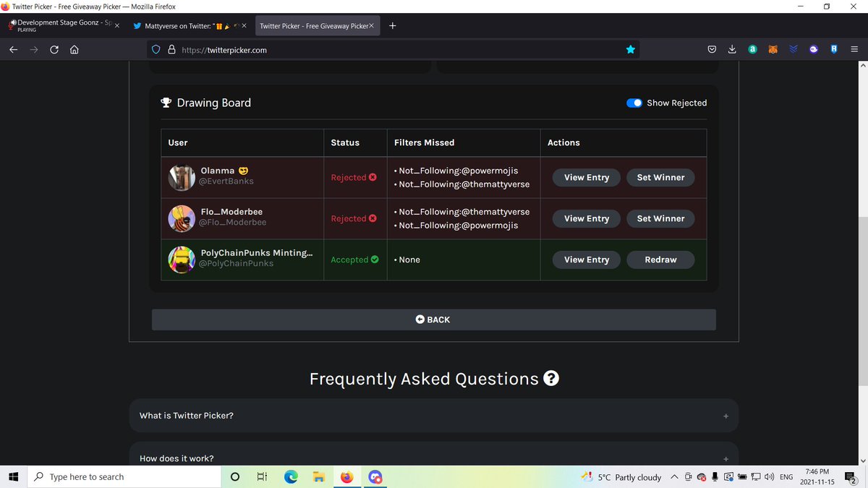The width and height of the screenshot is (868, 488).
Task: Open Pocket save icon
Action: pos(712,50)
